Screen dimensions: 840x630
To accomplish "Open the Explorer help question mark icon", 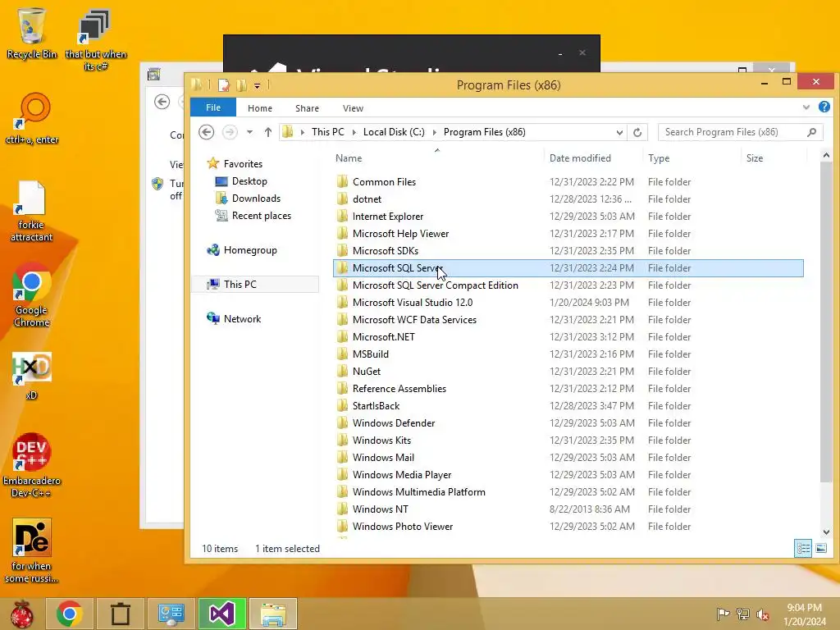I will [824, 107].
